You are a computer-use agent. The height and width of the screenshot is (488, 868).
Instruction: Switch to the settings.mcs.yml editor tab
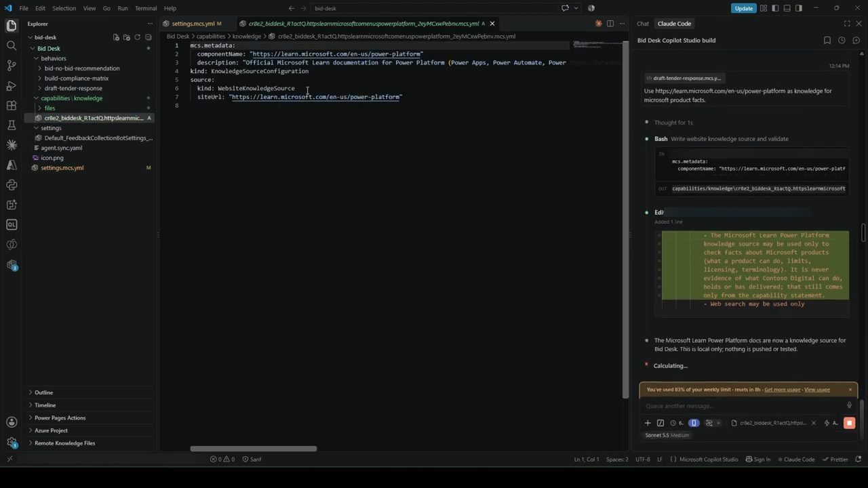tap(193, 24)
